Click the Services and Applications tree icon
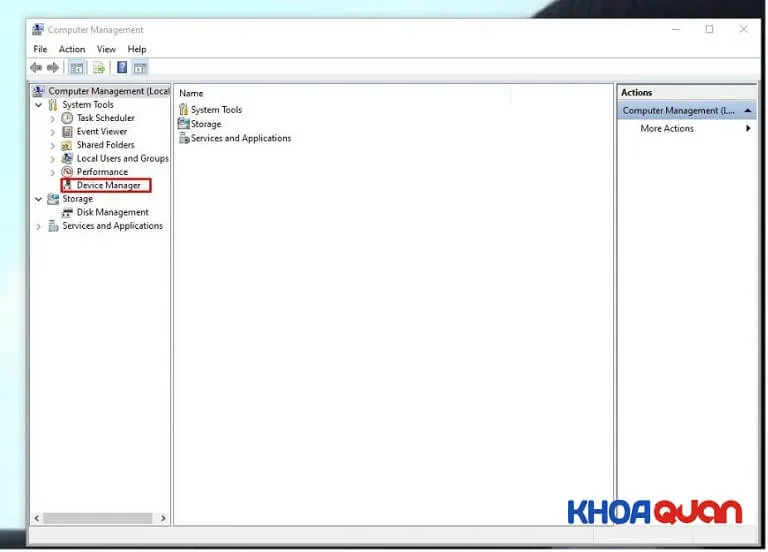The height and width of the screenshot is (552, 768). coord(53,226)
